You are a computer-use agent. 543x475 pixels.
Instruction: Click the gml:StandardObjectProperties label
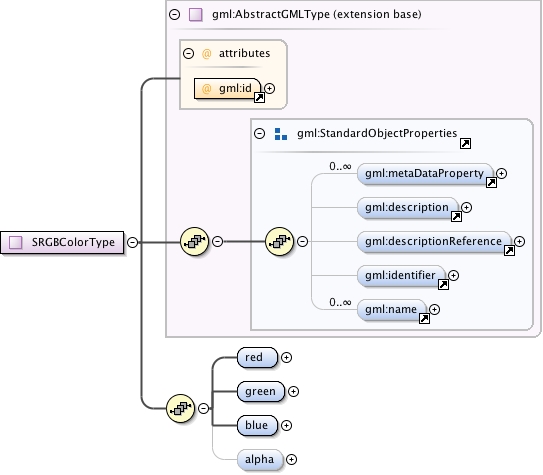click(x=377, y=134)
